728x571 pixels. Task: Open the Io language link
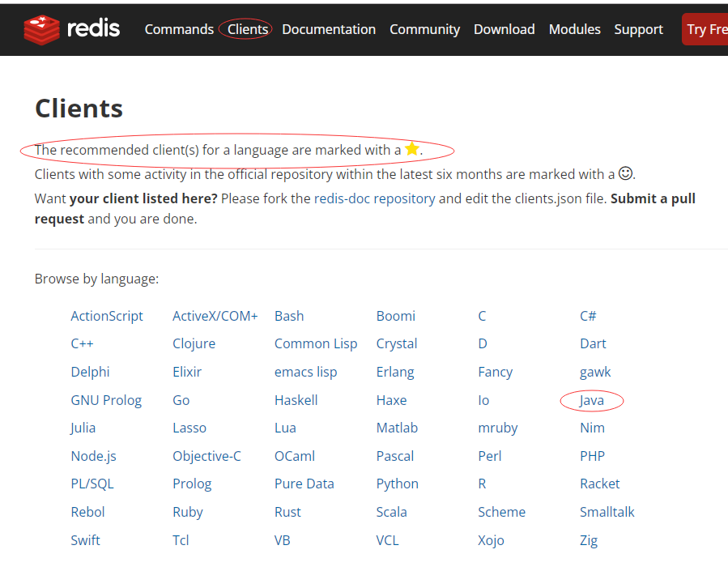coord(483,401)
